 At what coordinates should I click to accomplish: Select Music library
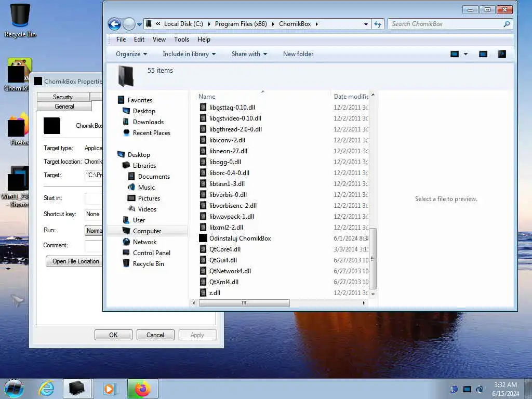(146, 187)
